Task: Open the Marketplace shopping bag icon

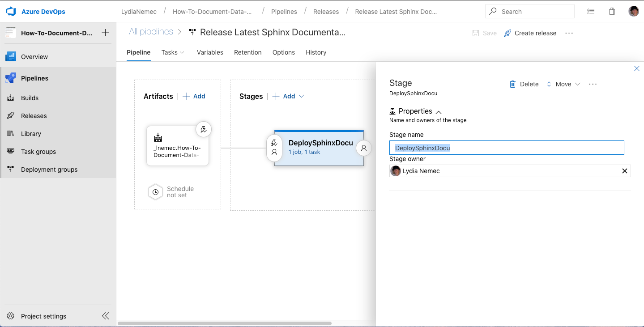Action: point(612,11)
